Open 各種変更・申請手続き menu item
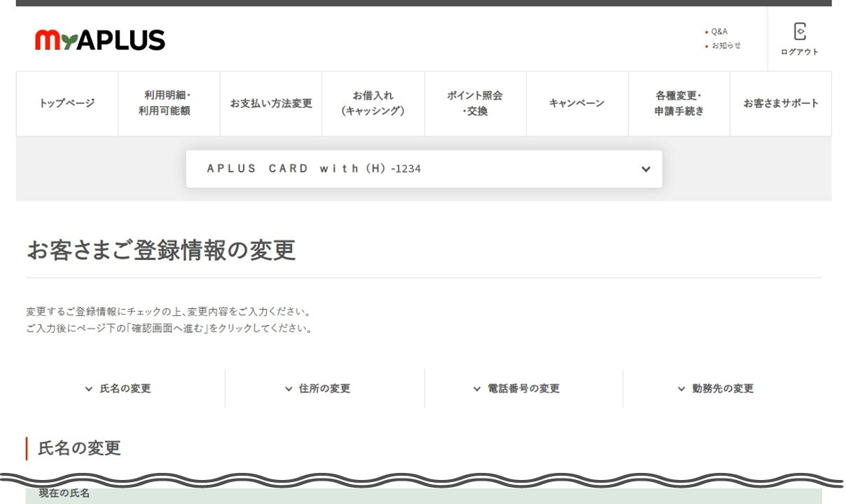This screenshot has width=846, height=504. pyautogui.click(x=678, y=103)
